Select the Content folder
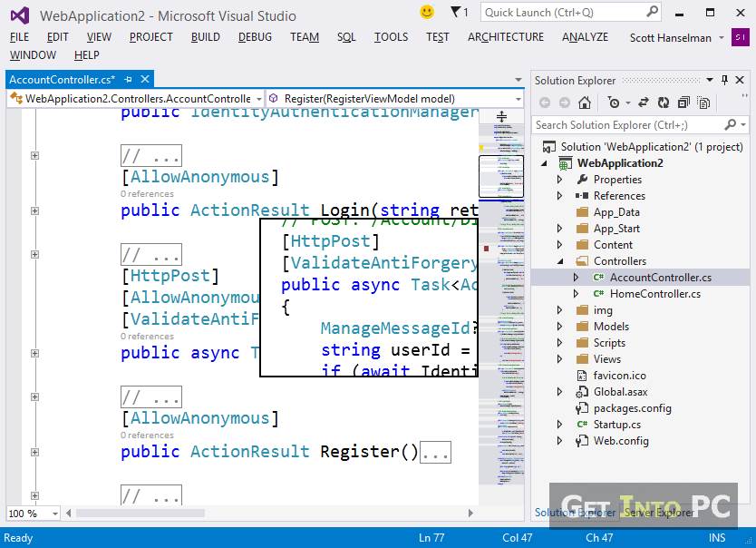This screenshot has height=548, width=756. (613, 245)
